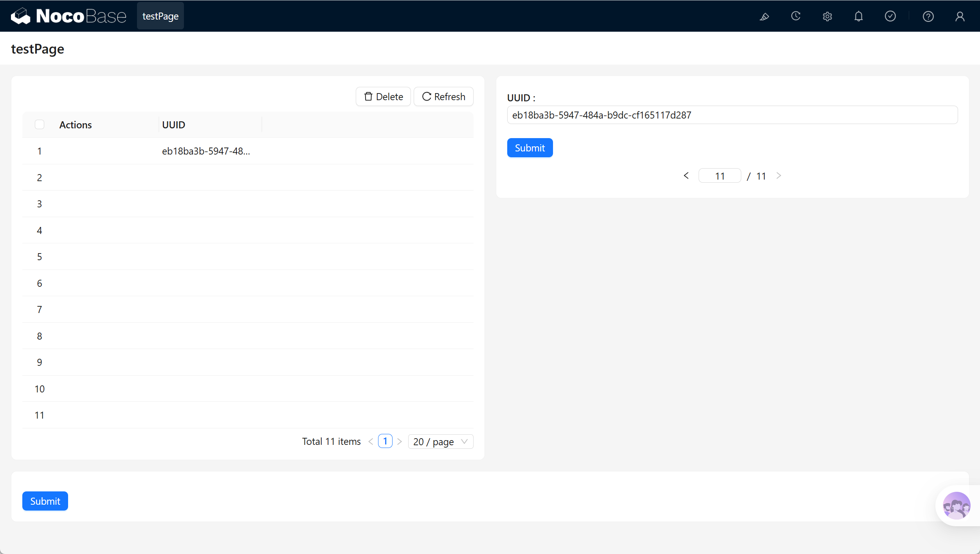Click the Delete button
This screenshot has width=980, height=554.
click(x=383, y=97)
